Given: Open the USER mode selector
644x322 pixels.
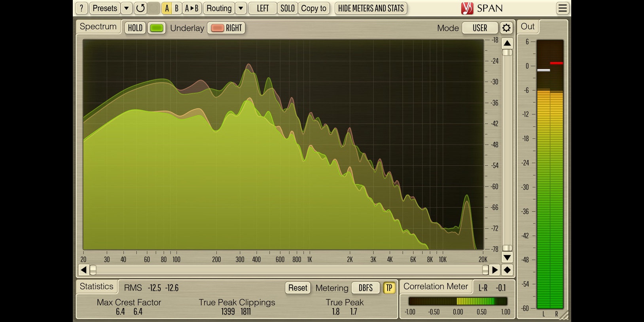Looking at the screenshot, I should pyautogui.click(x=479, y=28).
